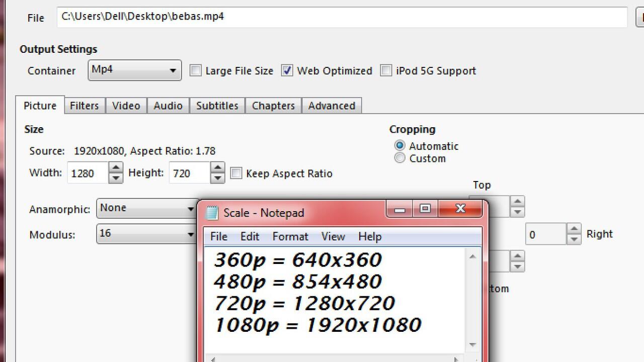Select the Automatic cropping radio button
The height and width of the screenshot is (362, 644).
(x=399, y=146)
